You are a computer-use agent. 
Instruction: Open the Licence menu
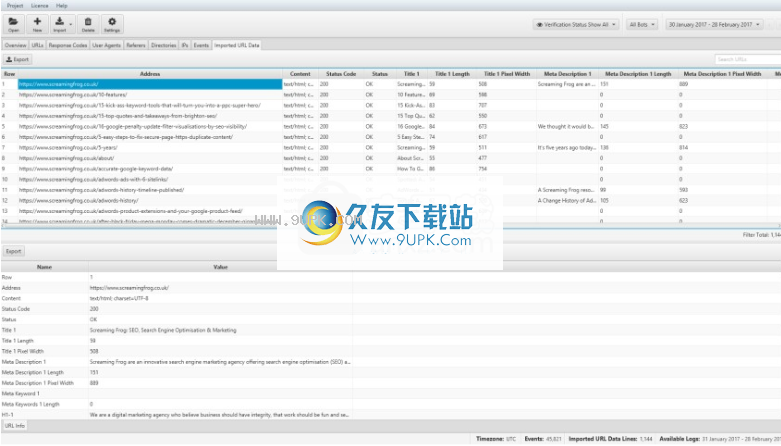[39, 5]
